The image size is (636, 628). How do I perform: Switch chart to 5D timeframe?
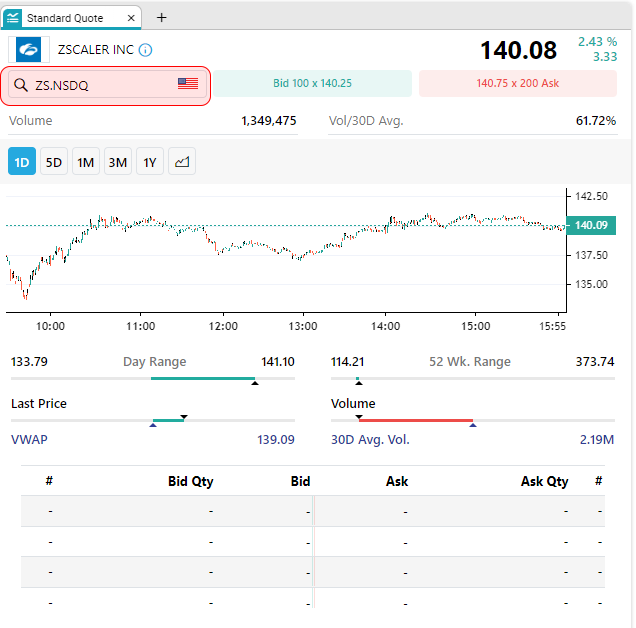54,162
